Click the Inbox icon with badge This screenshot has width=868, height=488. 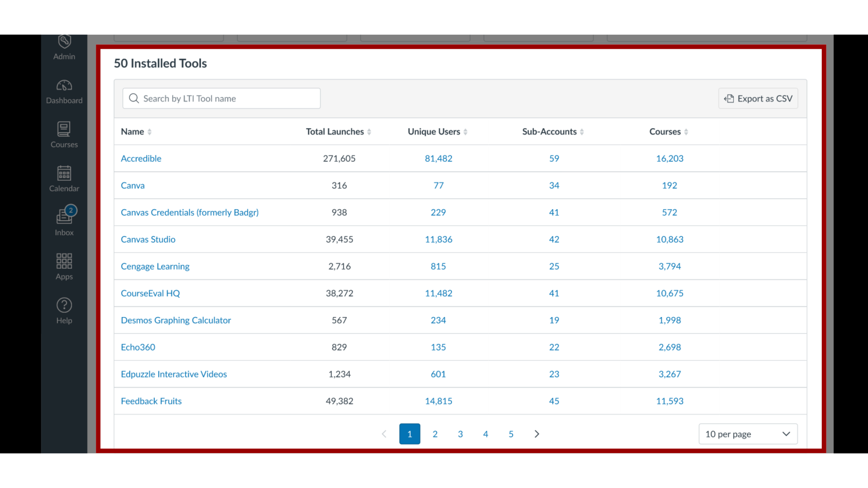tap(64, 217)
